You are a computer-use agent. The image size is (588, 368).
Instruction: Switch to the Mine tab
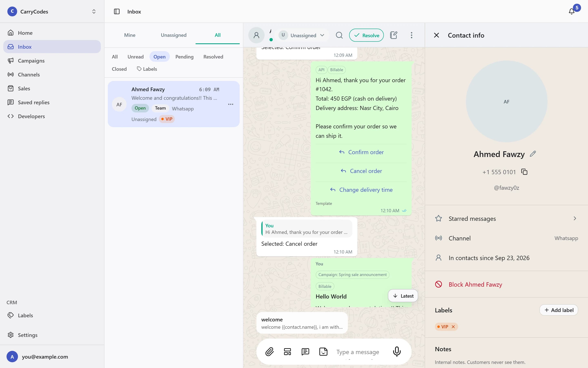pyautogui.click(x=130, y=35)
